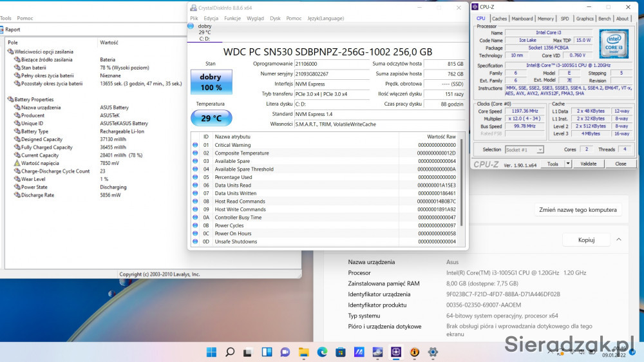The image size is (644, 362).
Task: Open taskbar Search magnifier icon
Action: tap(230, 352)
